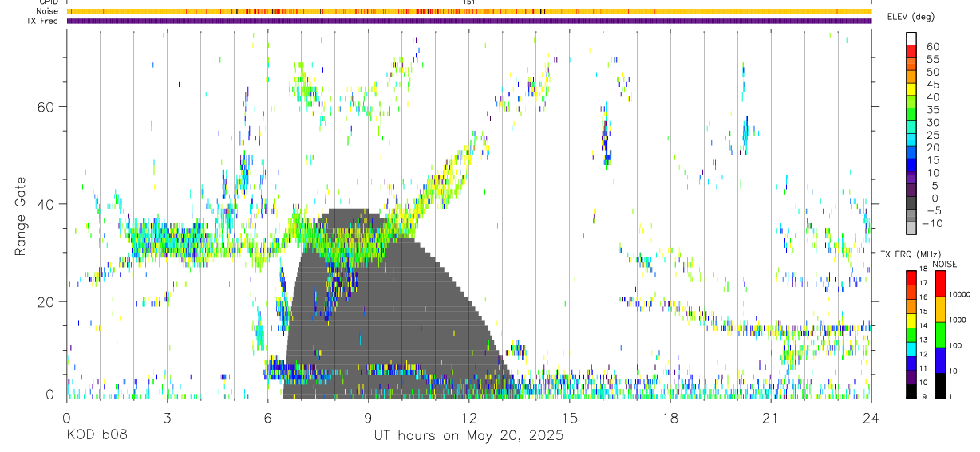Image resolution: width=980 pixels, height=452 pixels.
Task: Click the 'Range Gate' y-axis title
Action: (22, 216)
